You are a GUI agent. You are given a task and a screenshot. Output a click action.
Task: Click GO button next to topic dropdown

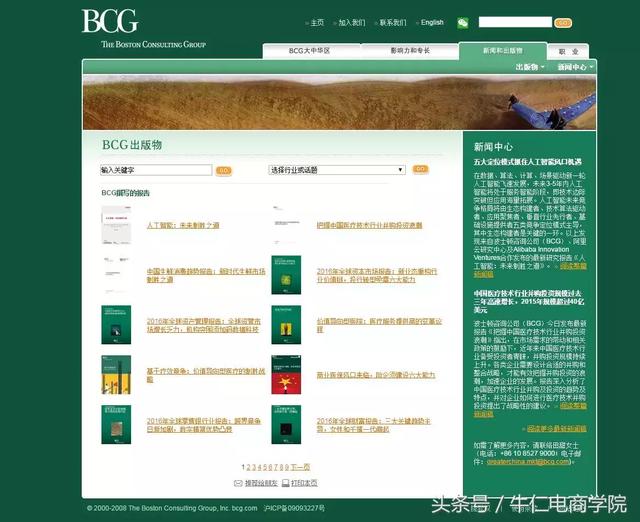tap(420, 169)
